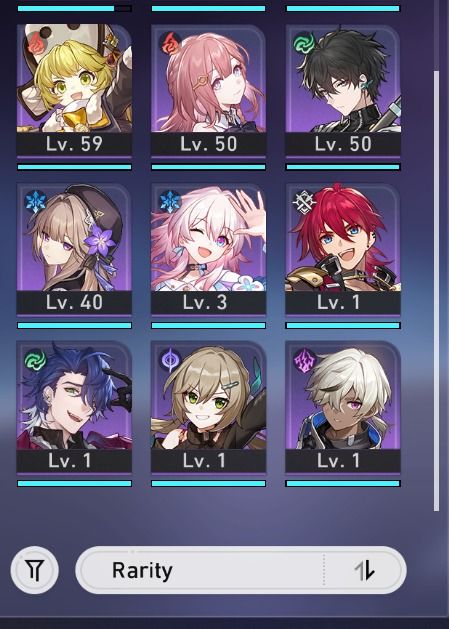The width and height of the screenshot is (449, 629).
Task: Click the physical element icon on red-haired card
Action: point(304,201)
